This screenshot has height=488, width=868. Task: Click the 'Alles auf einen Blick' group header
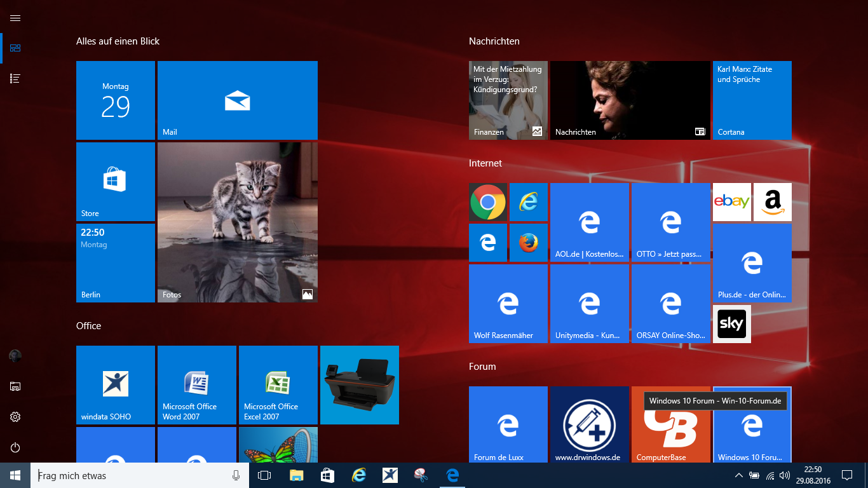point(118,41)
